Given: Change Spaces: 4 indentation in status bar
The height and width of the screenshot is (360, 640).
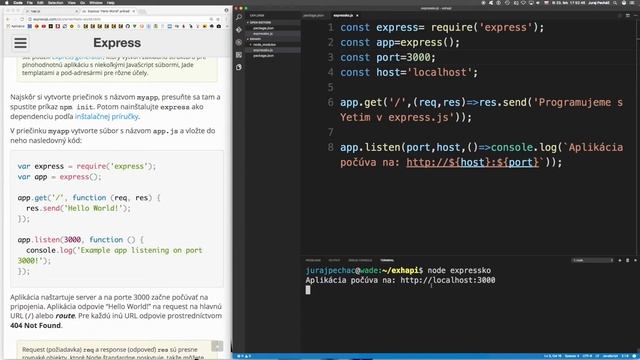Looking at the screenshot, I should 572,356.
